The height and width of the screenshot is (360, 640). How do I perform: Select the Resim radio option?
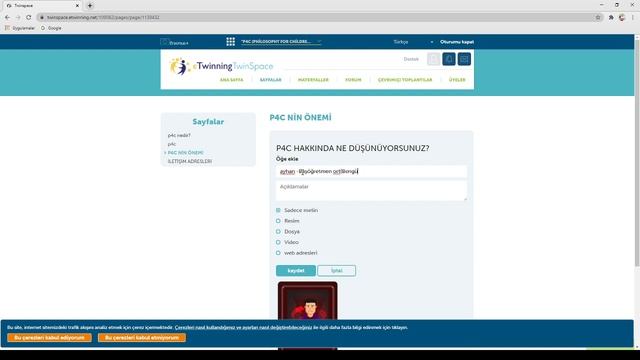click(x=278, y=221)
